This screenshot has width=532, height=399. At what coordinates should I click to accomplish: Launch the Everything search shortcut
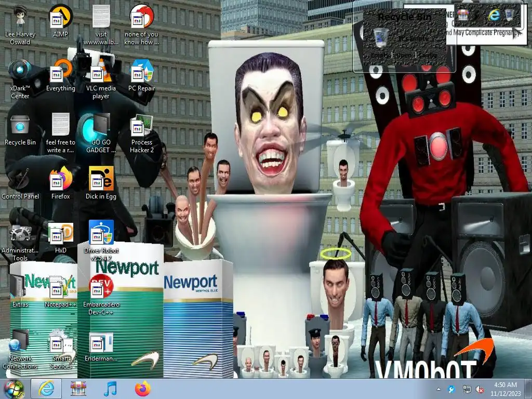(x=60, y=75)
